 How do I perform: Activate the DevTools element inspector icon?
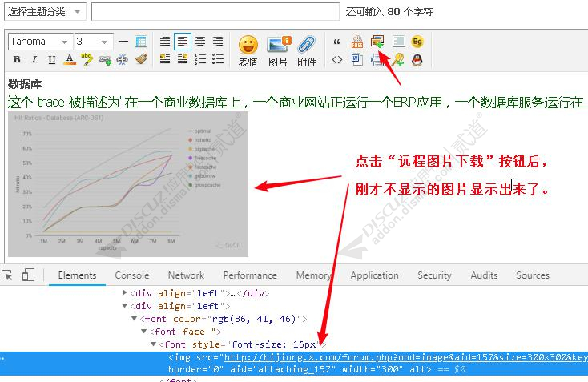pyautogui.click(x=7, y=275)
